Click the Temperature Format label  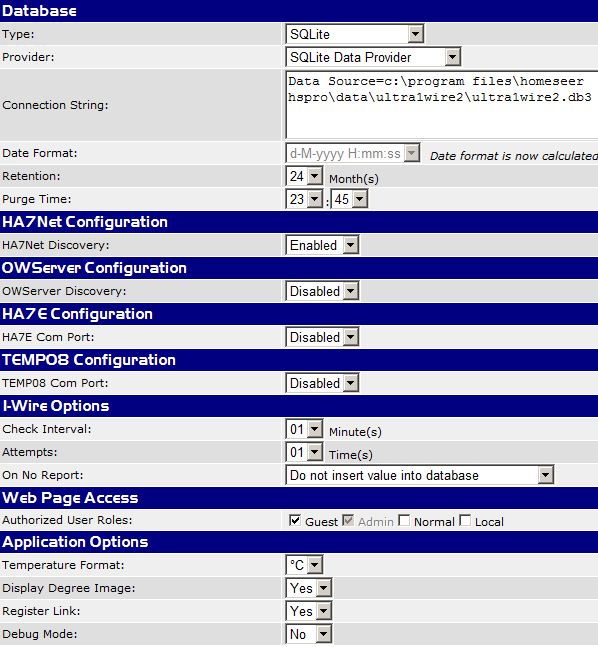click(x=63, y=565)
